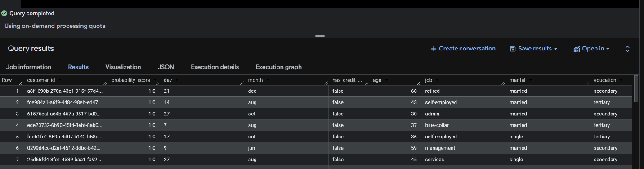Viewport: 644px width, 169px height.
Task: Open customer_id column sort menu arrow
Action: click(60, 80)
